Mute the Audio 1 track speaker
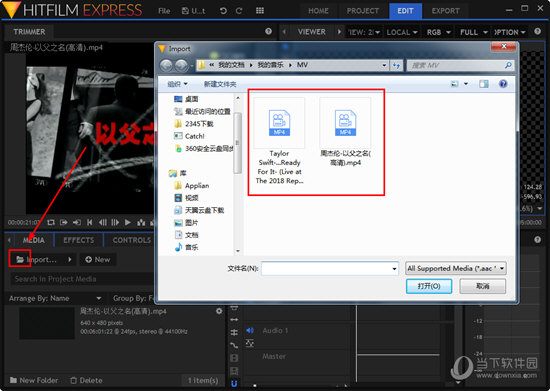 pos(250,330)
